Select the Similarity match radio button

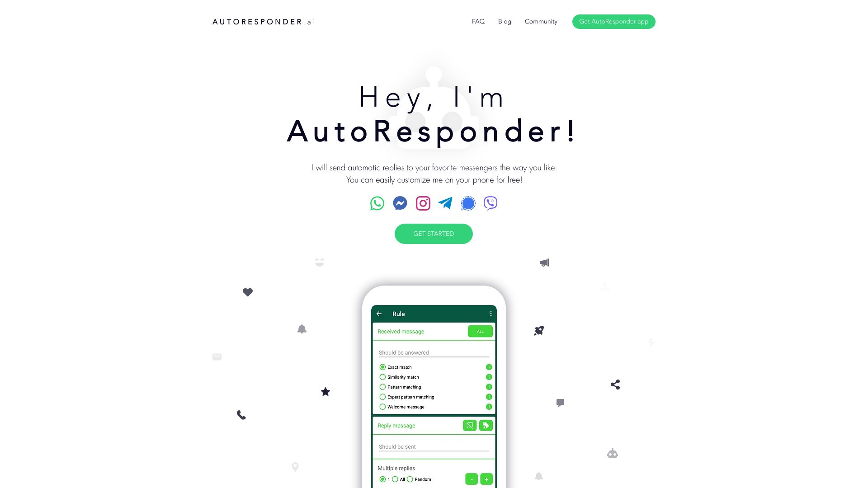click(x=382, y=376)
